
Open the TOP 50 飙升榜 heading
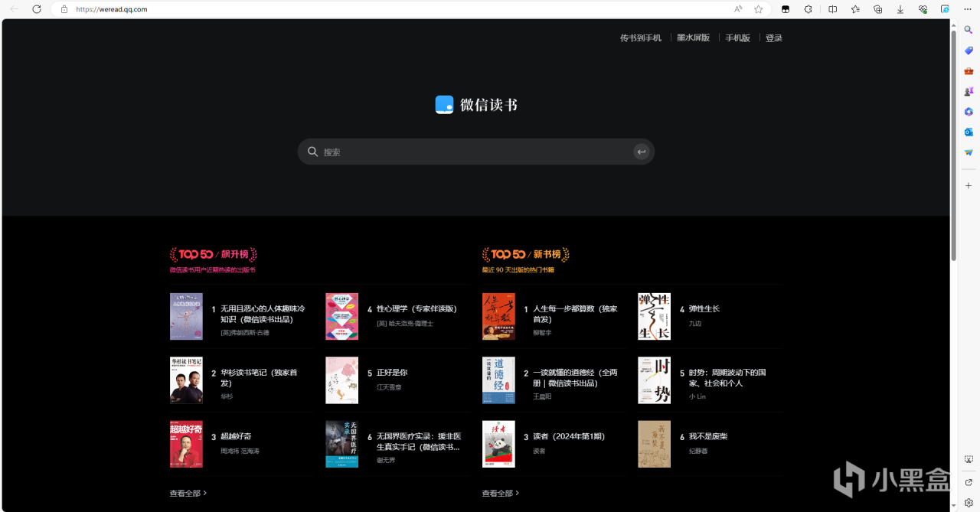point(214,254)
